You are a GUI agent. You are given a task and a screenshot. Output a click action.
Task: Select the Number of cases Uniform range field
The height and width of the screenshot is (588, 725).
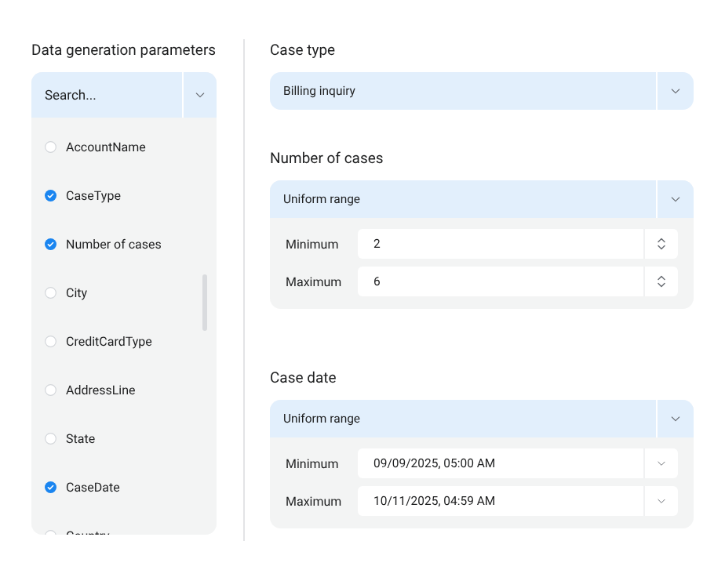click(x=463, y=199)
